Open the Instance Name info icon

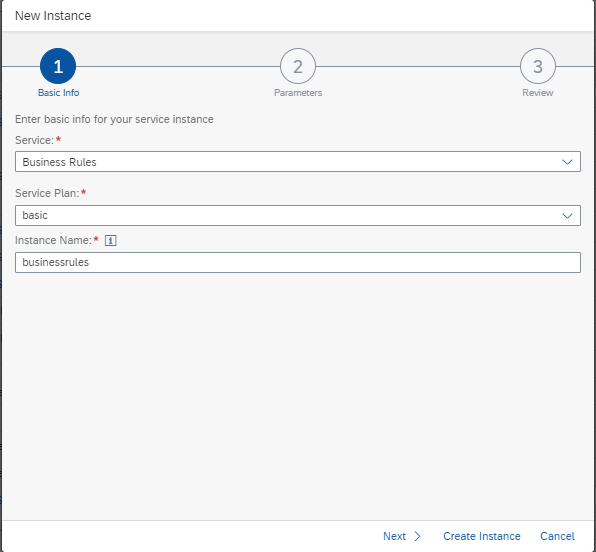(x=110, y=240)
